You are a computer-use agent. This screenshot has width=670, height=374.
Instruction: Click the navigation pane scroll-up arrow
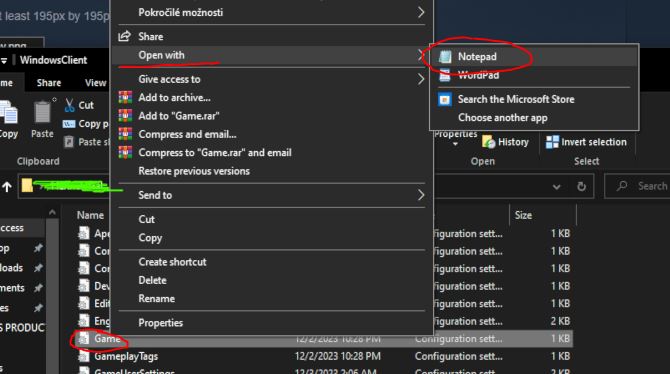click(x=52, y=212)
